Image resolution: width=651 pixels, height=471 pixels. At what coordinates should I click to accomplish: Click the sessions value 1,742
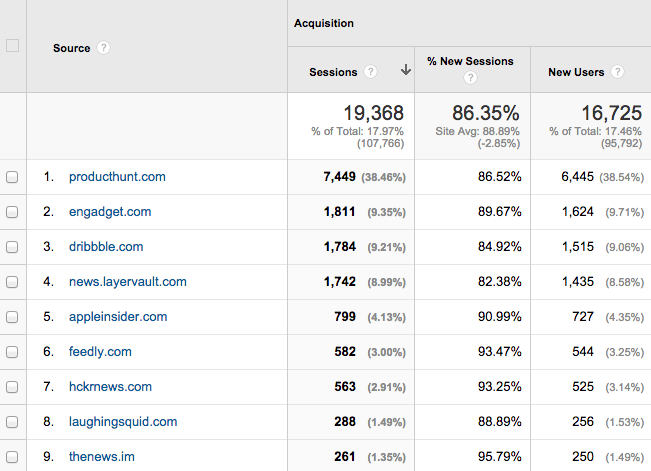[x=339, y=282]
